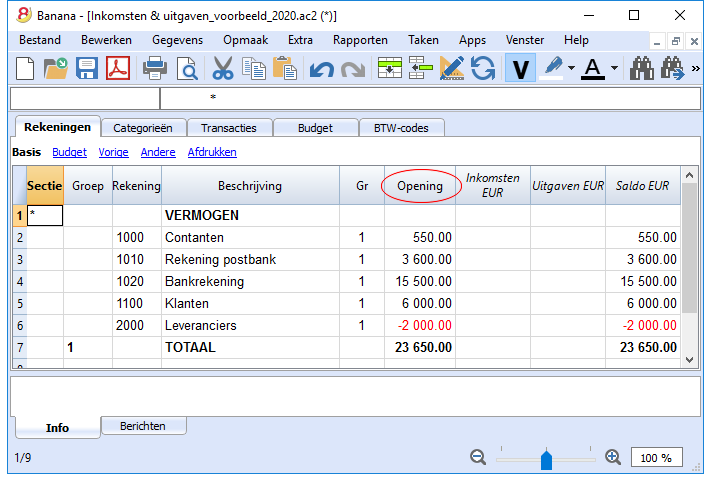Select the Berichten bottom tab
The image size is (711, 481).
click(x=143, y=426)
